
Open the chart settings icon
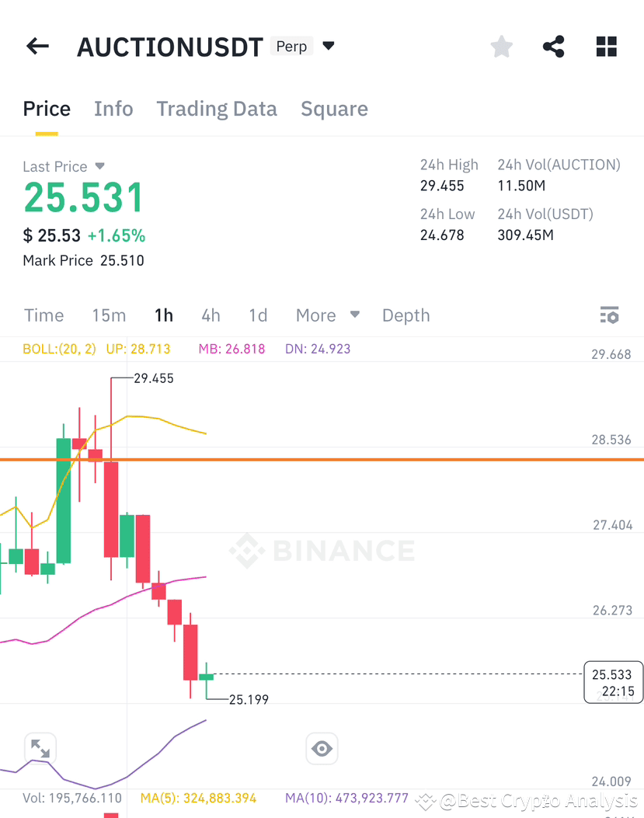point(610,315)
